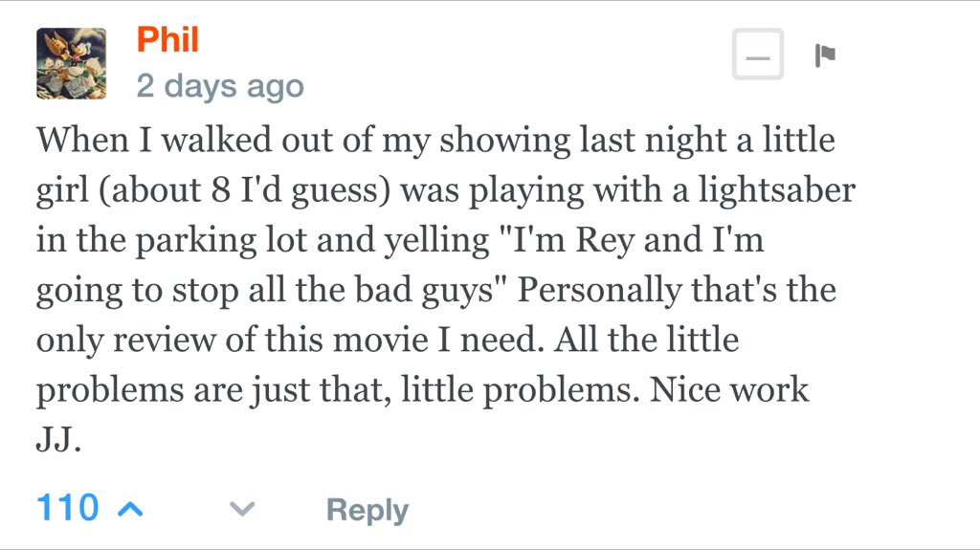Upvote Phil's comment with the up arrow
This screenshot has width=980, height=550.
129,509
